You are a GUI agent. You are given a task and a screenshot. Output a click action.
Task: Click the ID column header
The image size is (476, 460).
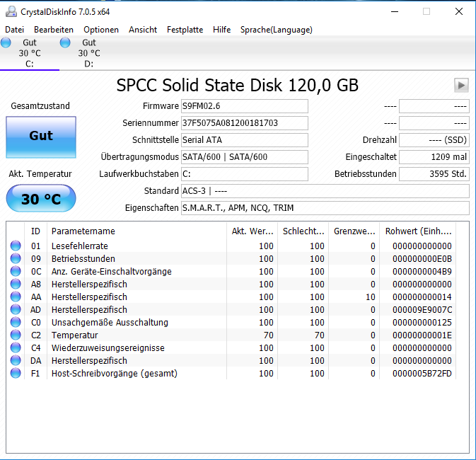(x=35, y=231)
